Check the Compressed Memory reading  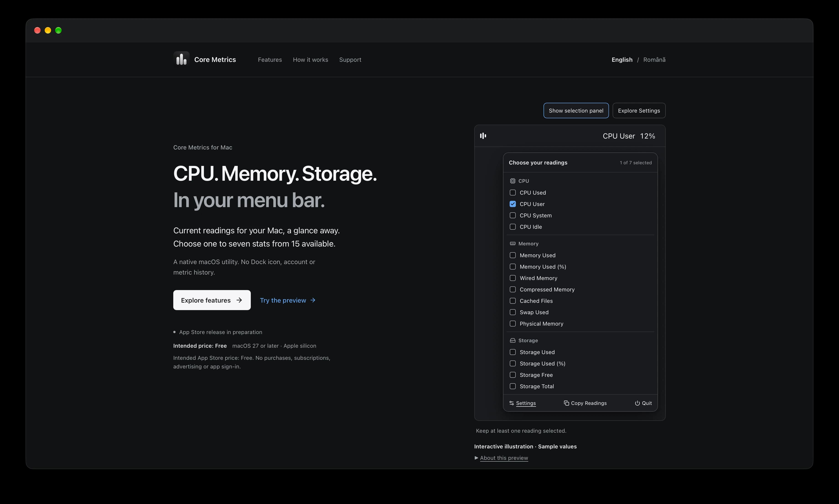513,289
